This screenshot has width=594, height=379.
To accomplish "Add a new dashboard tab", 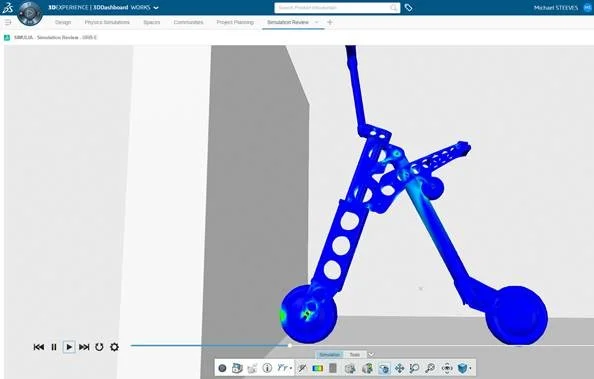I will click(330, 22).
